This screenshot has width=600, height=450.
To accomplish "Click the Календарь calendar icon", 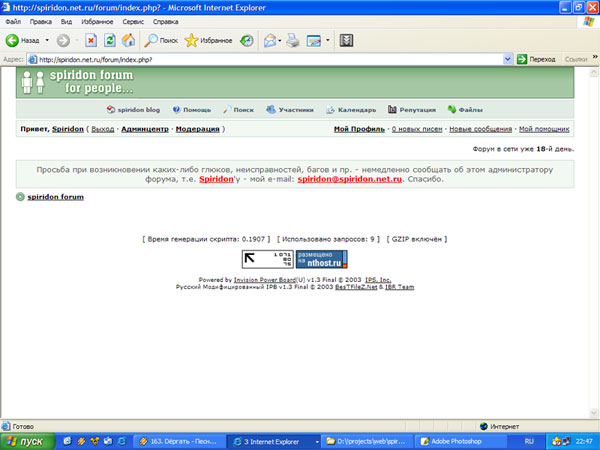I will [x=330, y=110].
